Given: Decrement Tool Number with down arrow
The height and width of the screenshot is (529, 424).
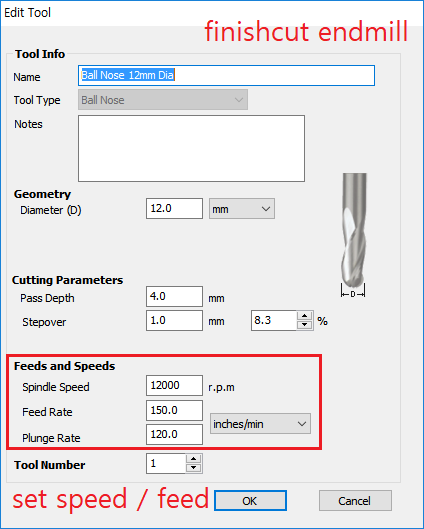Looking at the screenshot, I should [193, 468].
